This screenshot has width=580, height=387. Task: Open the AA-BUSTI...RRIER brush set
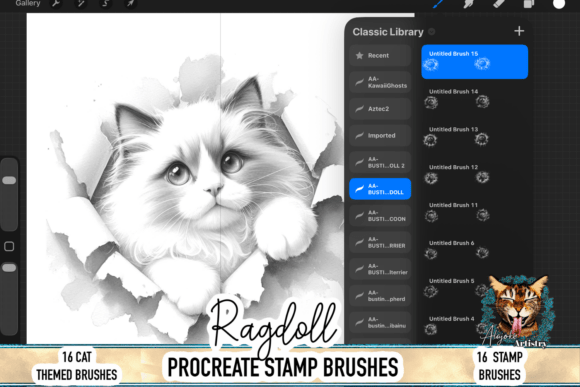pos(380,242)
